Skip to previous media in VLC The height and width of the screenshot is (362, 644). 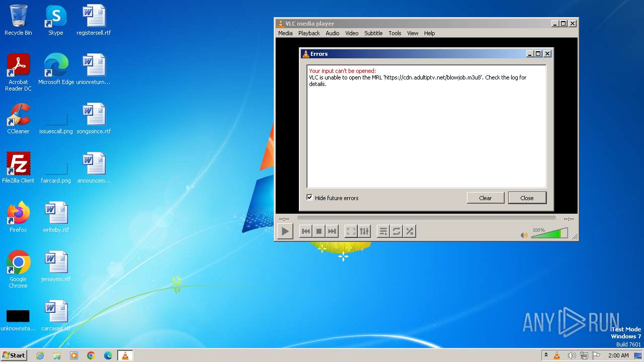click(305, 231)
